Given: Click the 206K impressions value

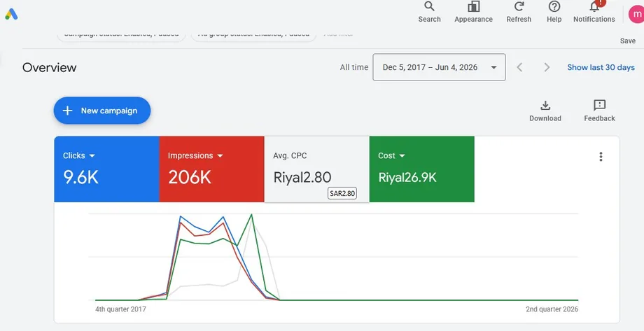Looking at the screenshot, I should click(x=189, y=178).
